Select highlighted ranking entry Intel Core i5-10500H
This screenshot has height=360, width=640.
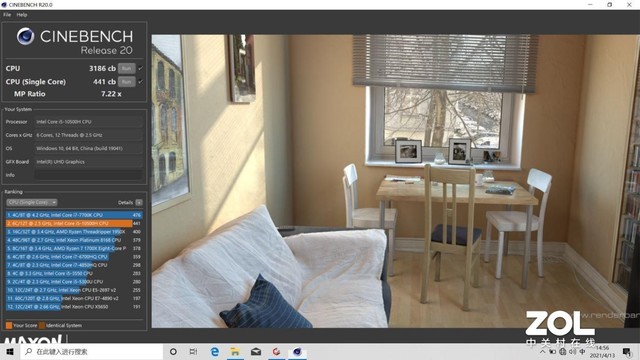74,223
